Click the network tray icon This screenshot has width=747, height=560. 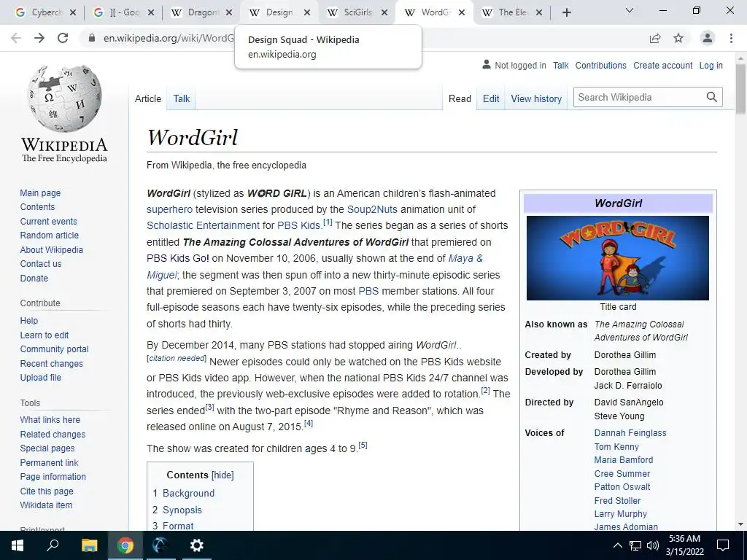point(635,545)
